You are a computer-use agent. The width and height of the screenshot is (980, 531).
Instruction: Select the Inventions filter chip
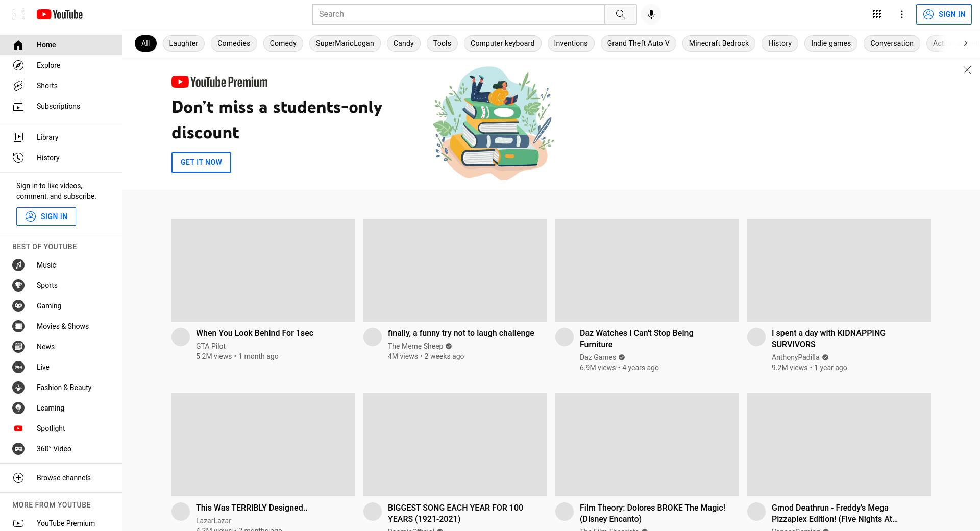571,43
